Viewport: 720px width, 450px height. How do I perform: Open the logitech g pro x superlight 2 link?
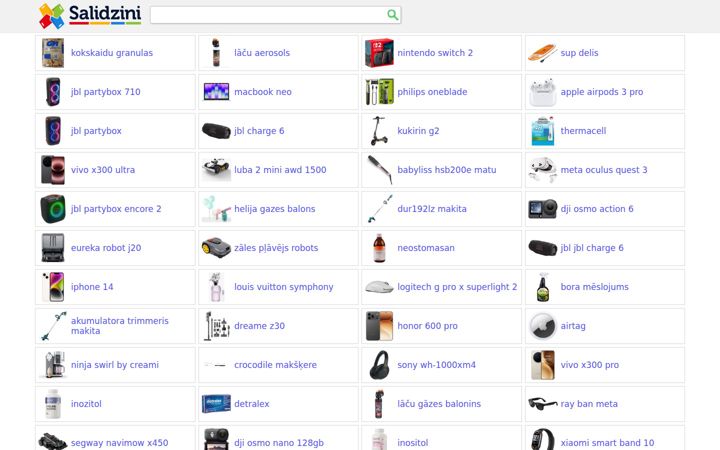coord(457,287)
